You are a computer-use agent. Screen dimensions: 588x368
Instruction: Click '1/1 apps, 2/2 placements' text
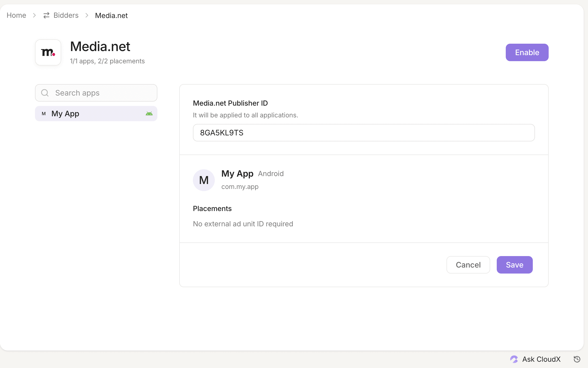pos(107,61)
